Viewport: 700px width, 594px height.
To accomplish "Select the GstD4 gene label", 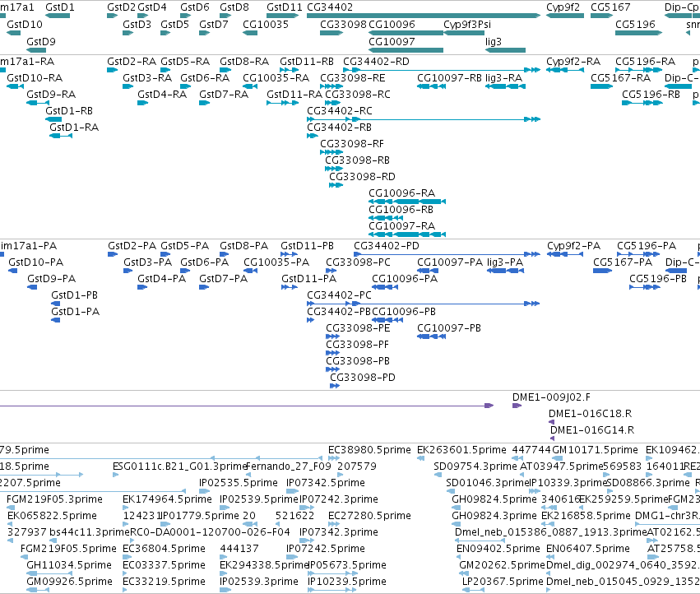I will 152,7.
